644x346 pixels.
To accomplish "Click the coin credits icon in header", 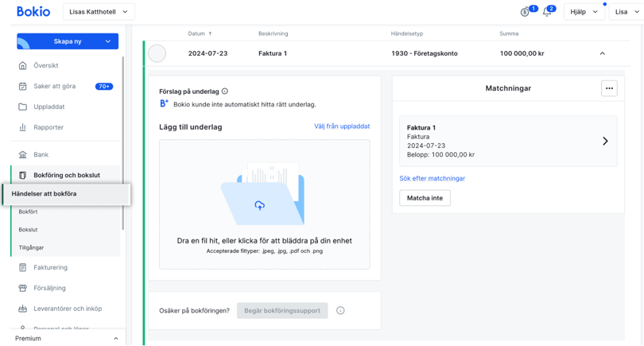I will pyautogui.click(x=525, y=12).
